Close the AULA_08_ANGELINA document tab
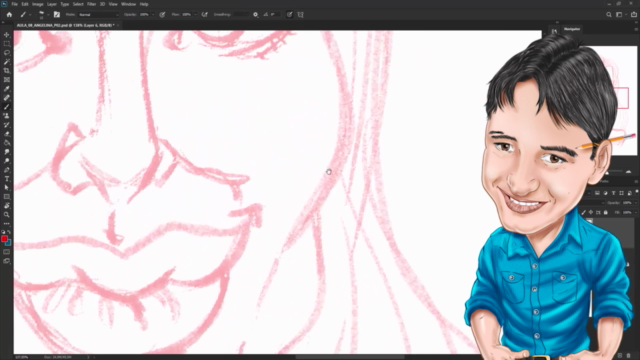This screenshot has width=640, height=360. 118,25
